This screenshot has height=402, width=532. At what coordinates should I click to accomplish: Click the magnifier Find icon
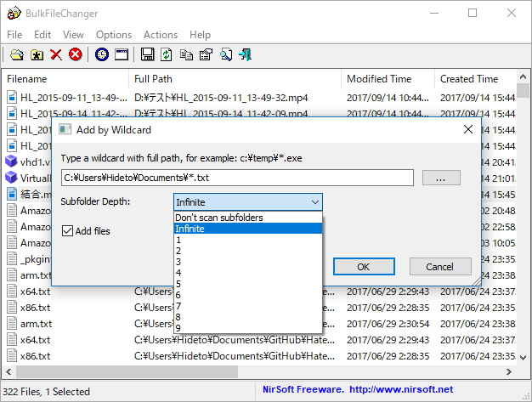click(x=226, y=54)
